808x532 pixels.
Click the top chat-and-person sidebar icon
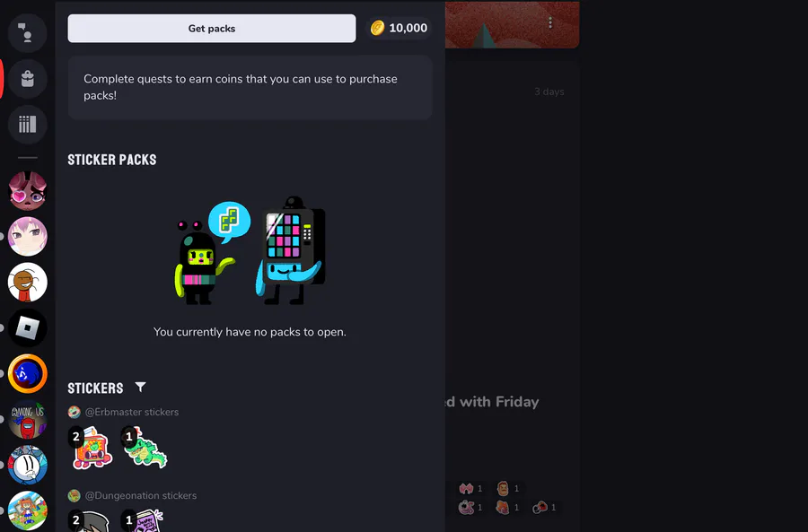pyautogui.click(x=27, y=33)
